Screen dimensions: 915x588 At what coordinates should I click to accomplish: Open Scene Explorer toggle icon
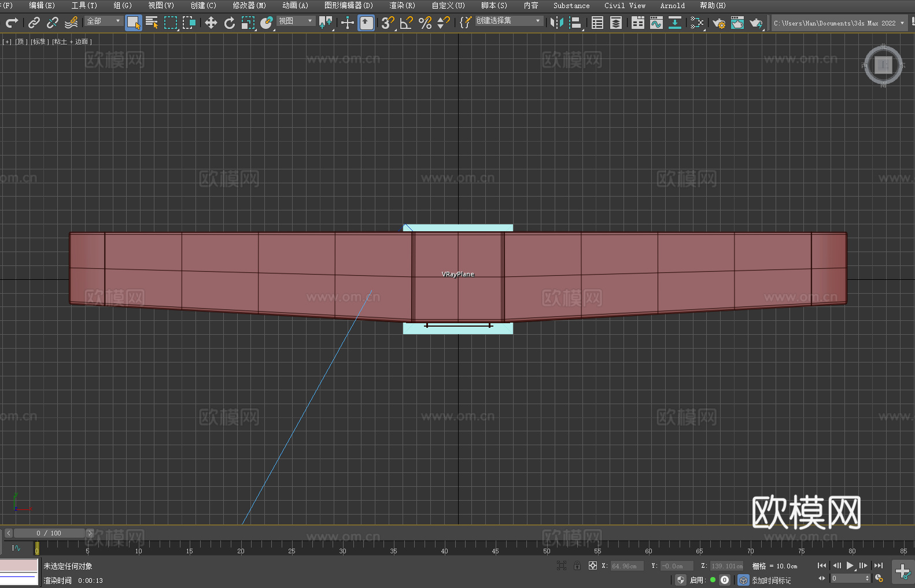click(x=597, y=23)
